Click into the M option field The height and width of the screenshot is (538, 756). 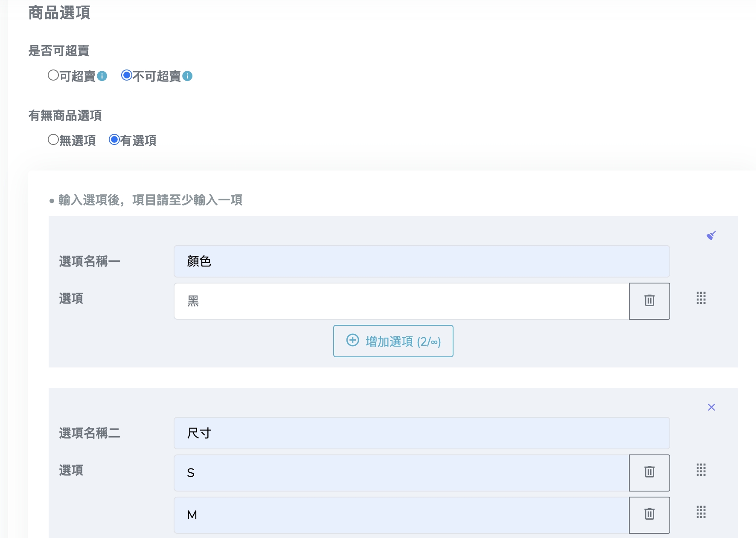click(401, 515)
